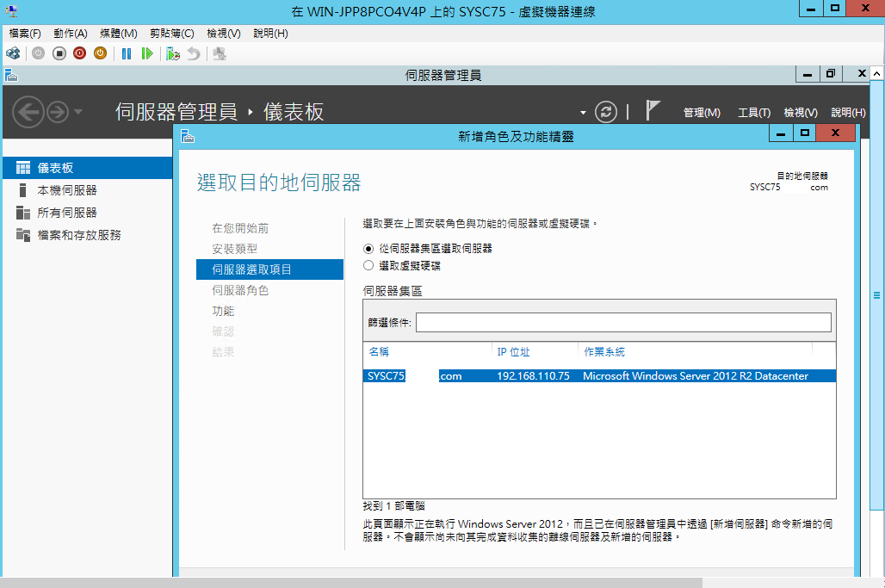Open the 管理(M) menu in Server Manager
Image resolution: width=885 pixels, height=588 pixels.
(x=702, y=113)
